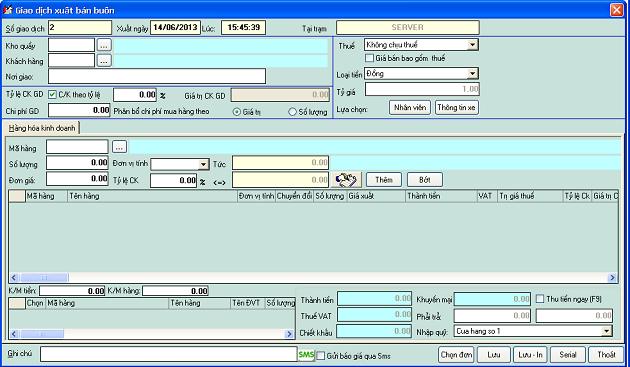Click the Bớt button
The image size is (630, 367).
[425, 180]
